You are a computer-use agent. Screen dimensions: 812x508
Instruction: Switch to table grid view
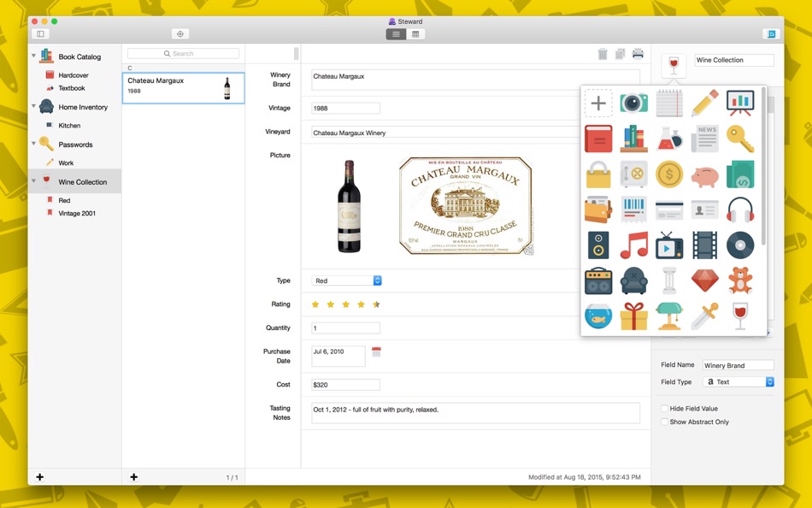(415, 34)
